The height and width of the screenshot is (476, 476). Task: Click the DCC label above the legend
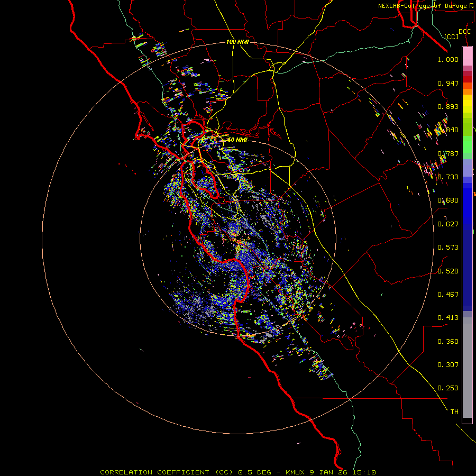(464, 31)
